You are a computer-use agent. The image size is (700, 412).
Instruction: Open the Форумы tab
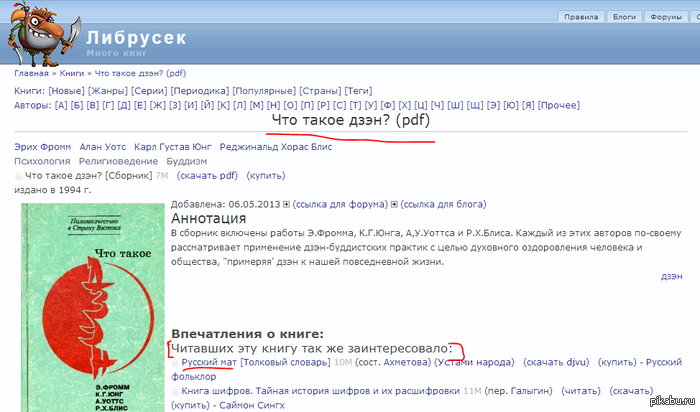tap(666, 17)
